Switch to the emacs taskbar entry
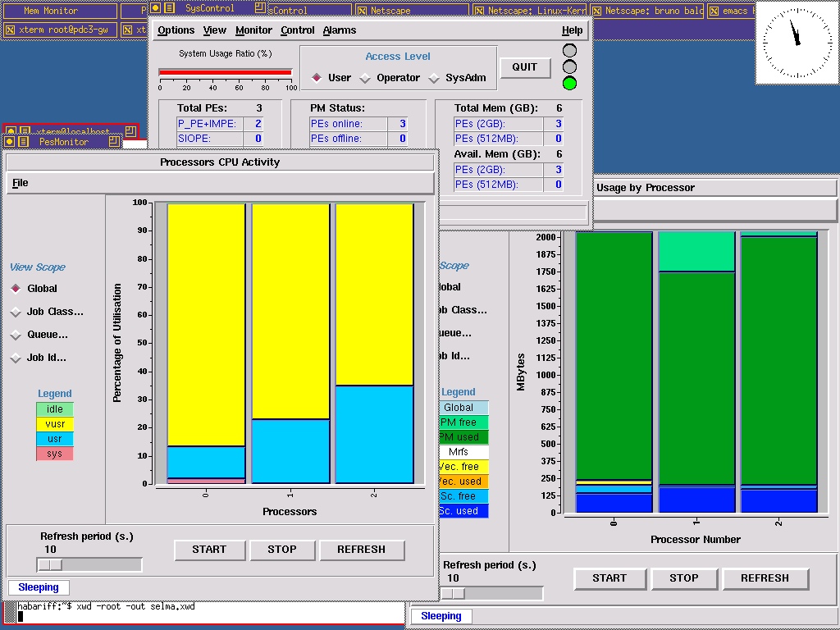 (x=731, y=11)
